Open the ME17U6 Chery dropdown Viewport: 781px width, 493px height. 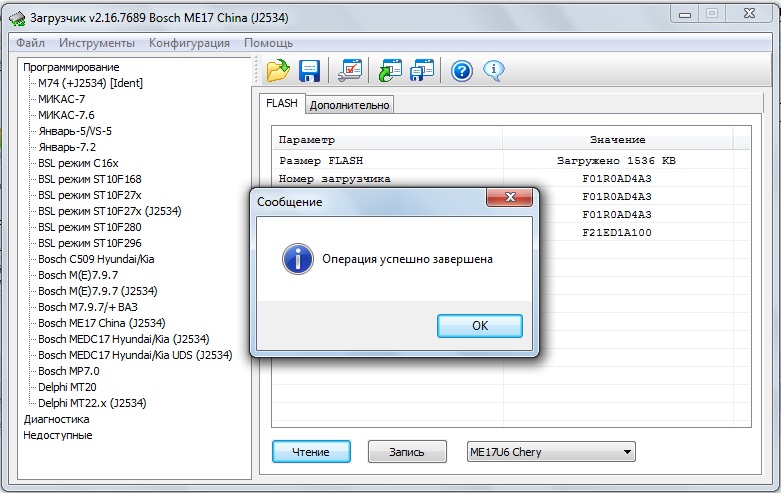coord(551,452)
